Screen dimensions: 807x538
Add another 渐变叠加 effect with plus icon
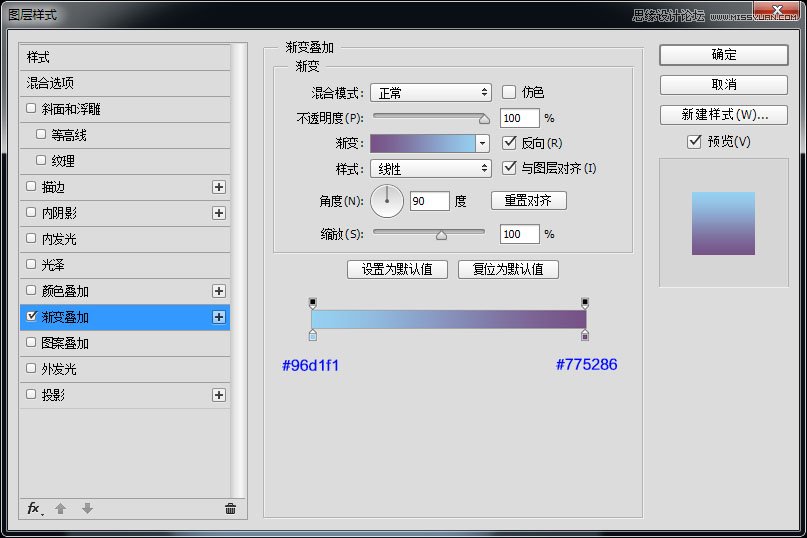point(219,317)
